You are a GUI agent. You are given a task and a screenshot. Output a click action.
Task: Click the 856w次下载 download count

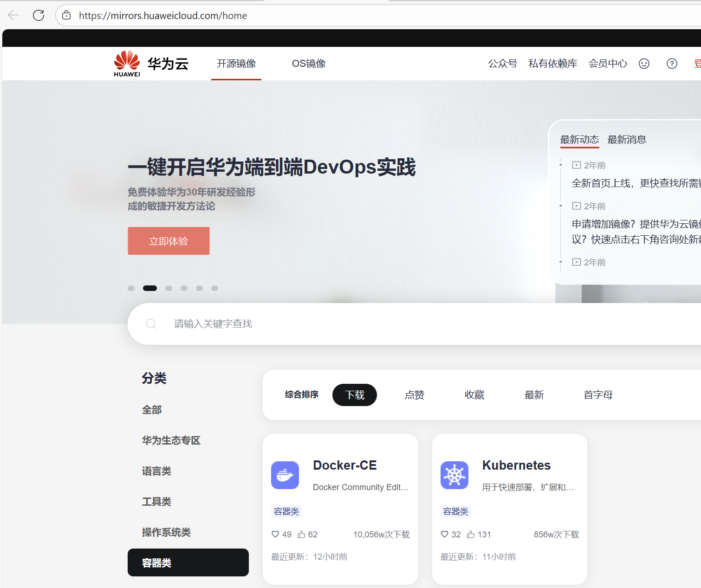pyautogui.click(x=557, y=535)
